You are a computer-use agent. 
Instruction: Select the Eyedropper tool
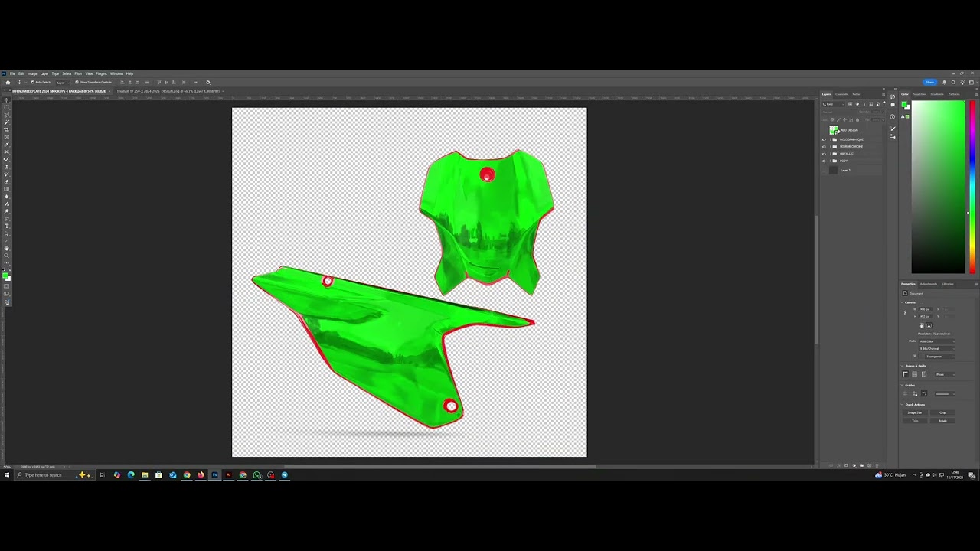(6, 145)
